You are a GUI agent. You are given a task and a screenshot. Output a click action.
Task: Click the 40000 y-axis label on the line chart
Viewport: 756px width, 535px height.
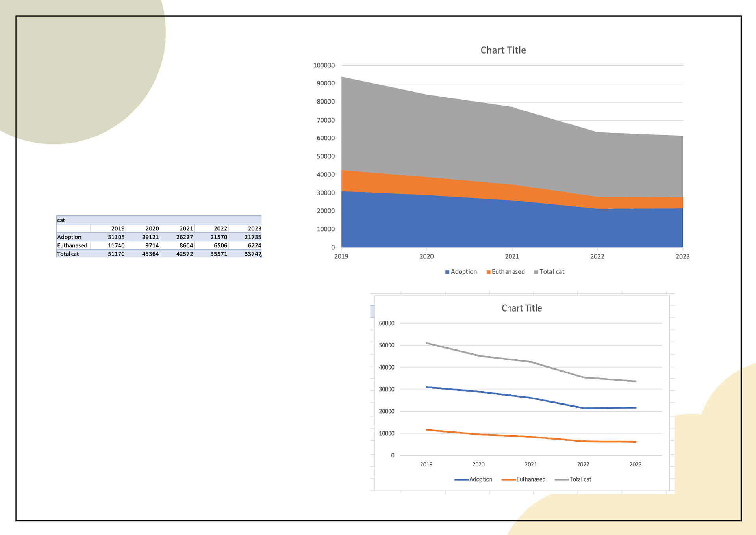pyautogui.click(x=386, y=367)
